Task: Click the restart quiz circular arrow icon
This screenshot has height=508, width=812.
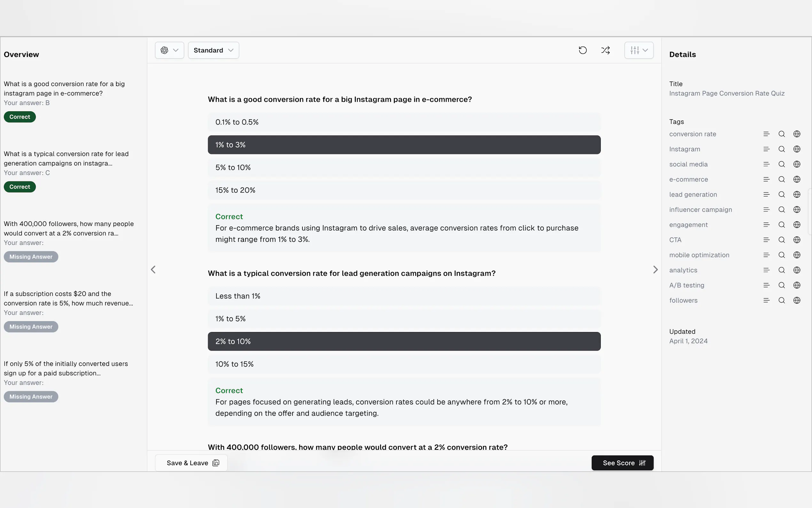Action: pos(583,51)
